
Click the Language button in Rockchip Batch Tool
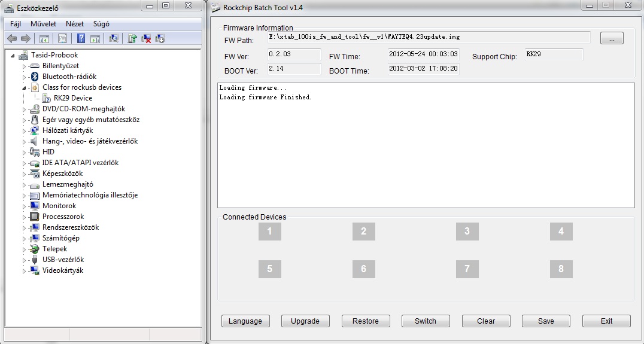245,321
